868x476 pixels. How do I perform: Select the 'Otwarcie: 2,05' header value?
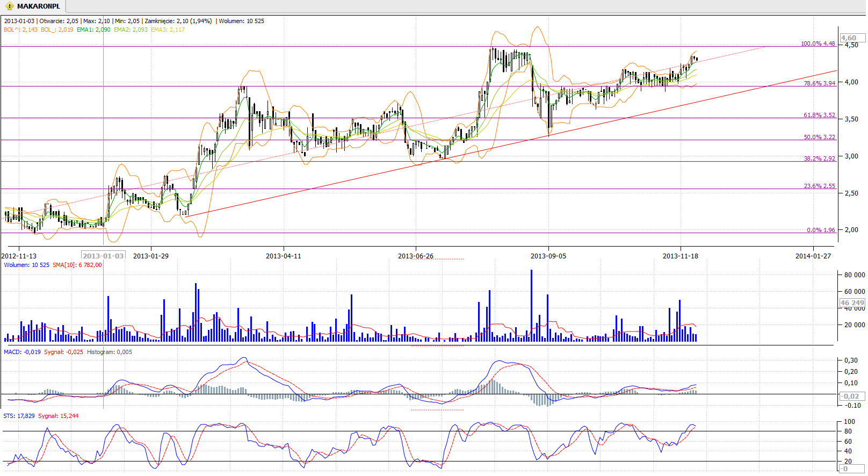pos(59,21)
